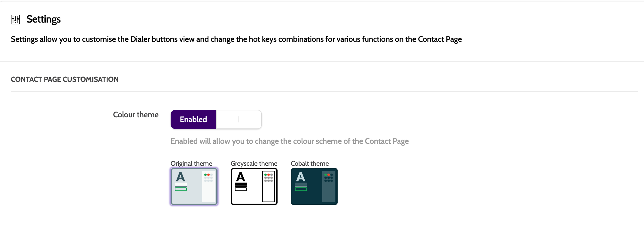Click the letter A in Cobalt theme preview
644x228 pixels.
(301, 177)
